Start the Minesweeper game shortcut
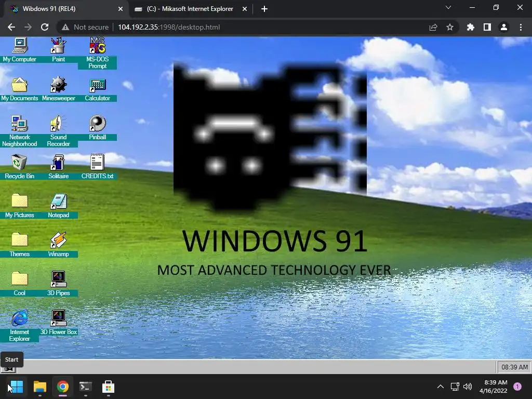This screenshot has height=399, width=532. tap(58, 89)
